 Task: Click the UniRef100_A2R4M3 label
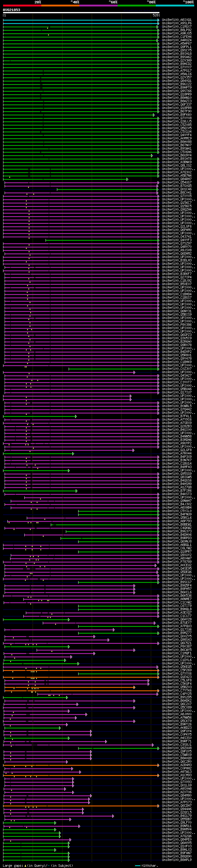(176, 765)
